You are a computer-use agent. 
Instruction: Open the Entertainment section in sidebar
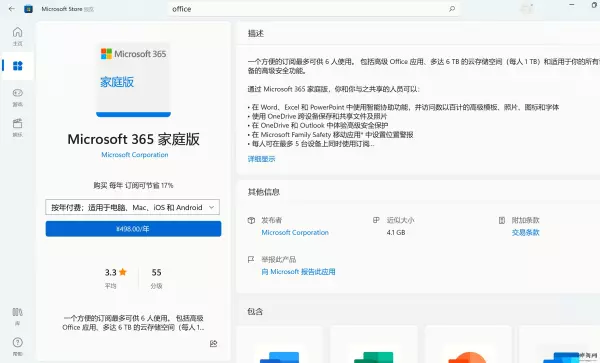click(18, 127)
